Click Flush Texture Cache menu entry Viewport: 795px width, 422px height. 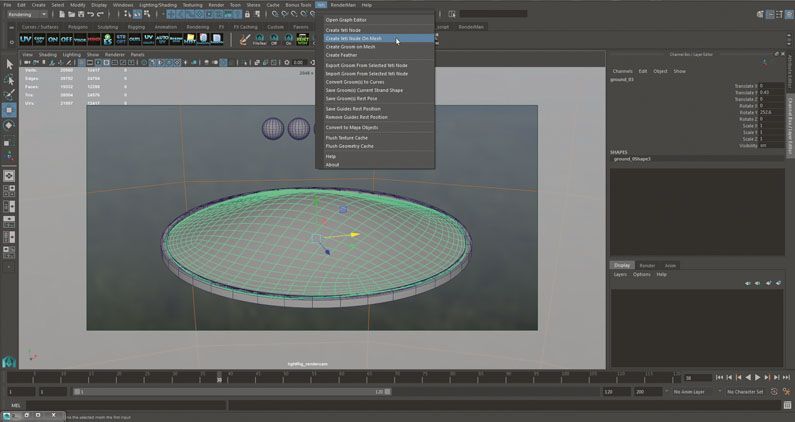347,138
